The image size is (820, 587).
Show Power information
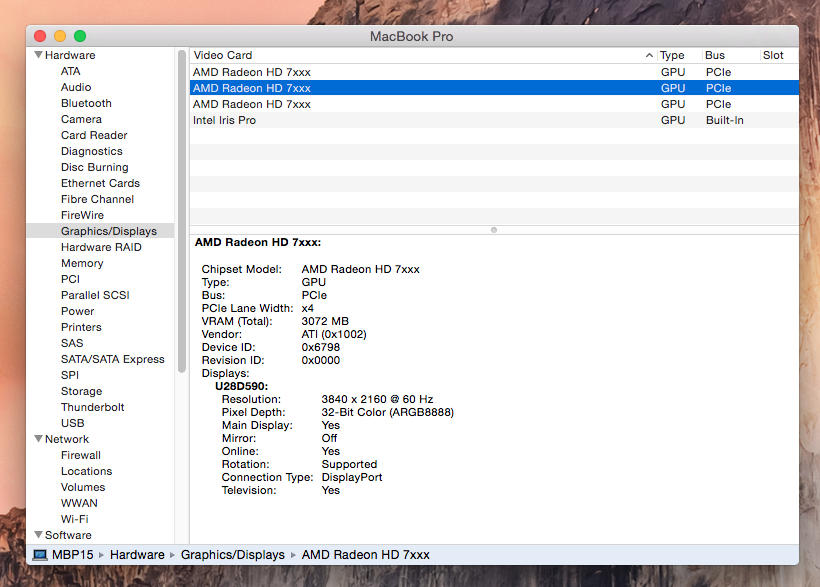coord(77,311)
